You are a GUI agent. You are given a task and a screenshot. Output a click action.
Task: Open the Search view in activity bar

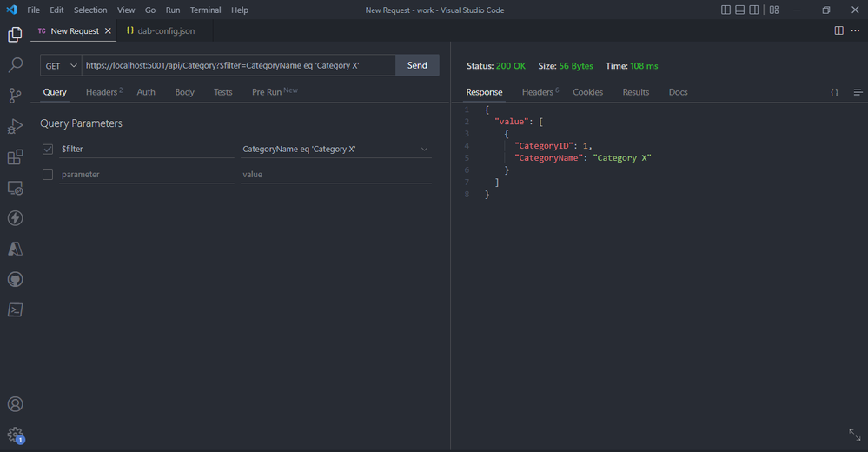(x=15, y=65)
